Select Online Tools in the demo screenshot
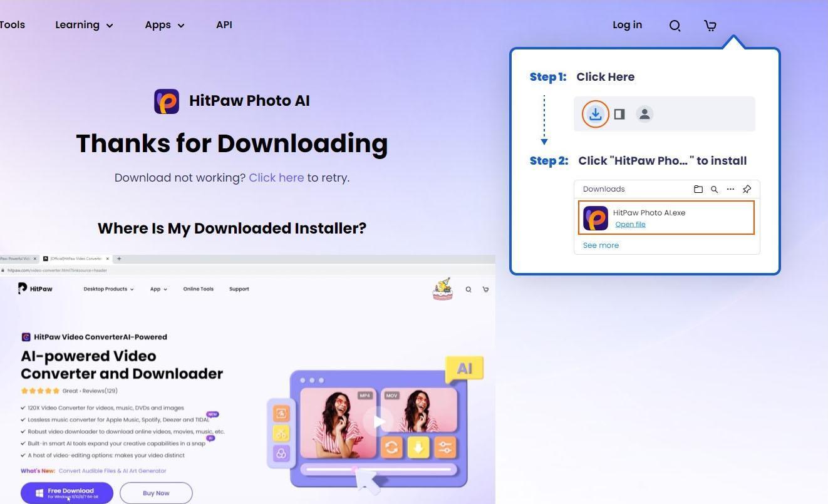Viewport: 828px width, 504px height. click(x=199, y=289)
